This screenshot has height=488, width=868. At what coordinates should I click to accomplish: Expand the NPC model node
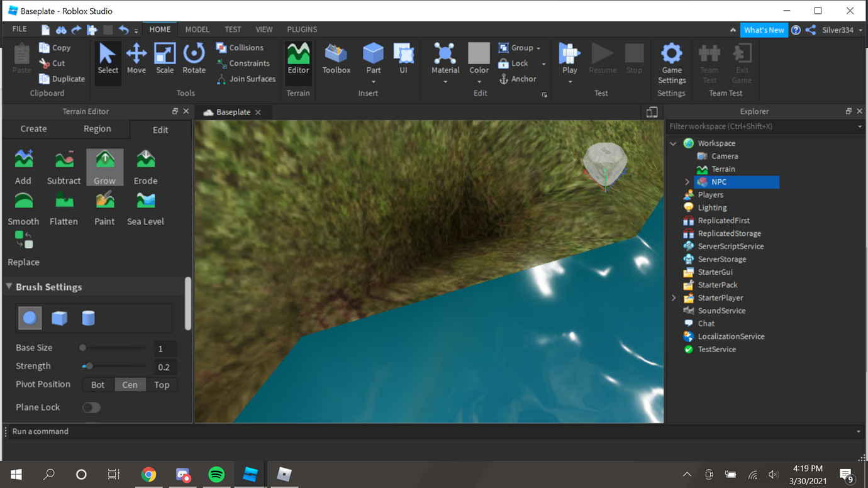687,182
